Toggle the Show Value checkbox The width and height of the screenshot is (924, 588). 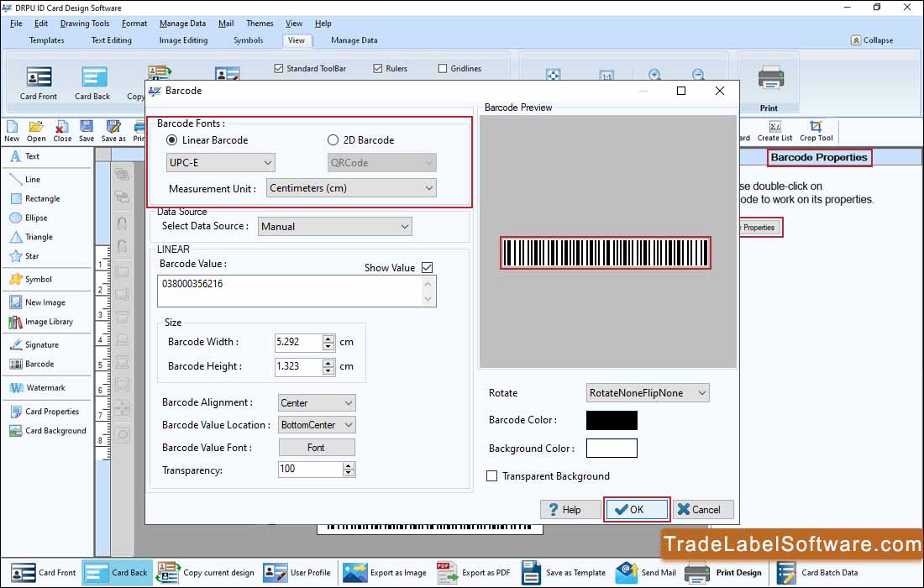pyautogui.click(x=428, y=267)
